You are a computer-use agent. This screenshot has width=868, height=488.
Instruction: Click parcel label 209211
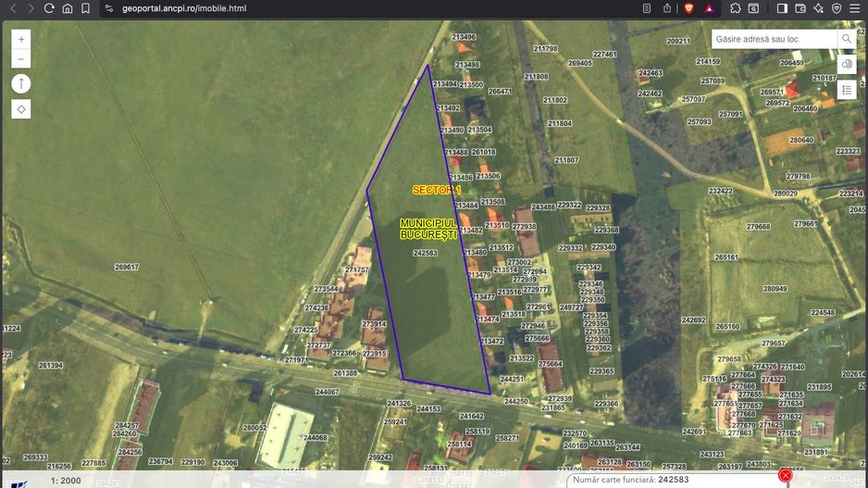click(678, 41)
